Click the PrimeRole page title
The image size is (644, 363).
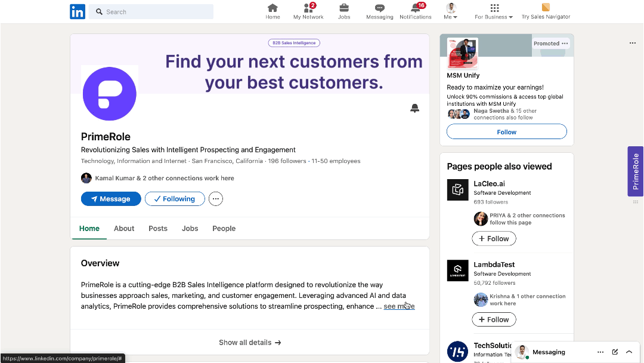pos(106,137)
